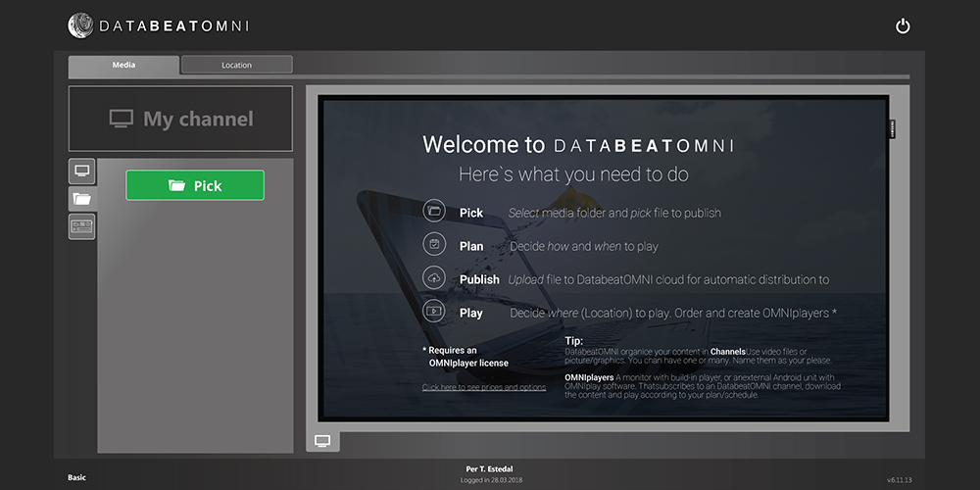The width and height of the screenshot is (980, 490).
Task: Click the power logout icon
Action: click(903, 25)
